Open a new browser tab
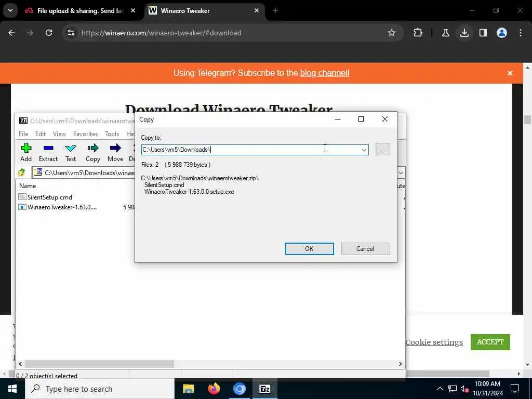532x399 pixels. 275,11
